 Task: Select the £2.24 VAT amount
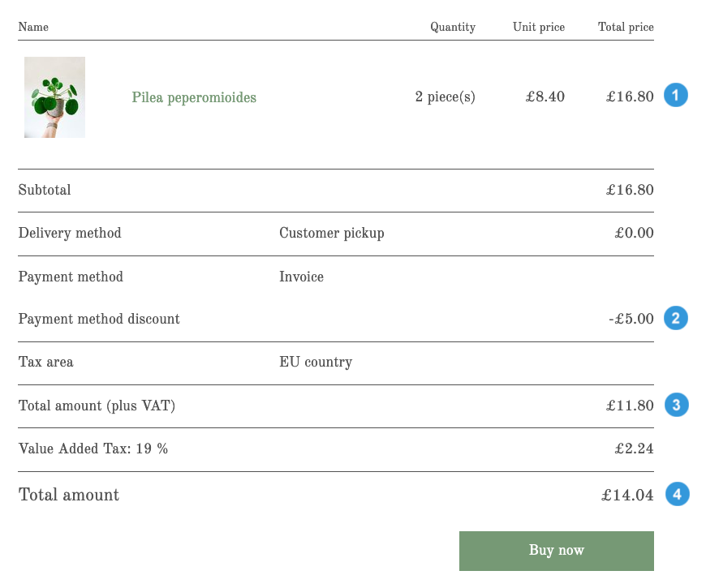pyautogui.click(x=634, y=449)
